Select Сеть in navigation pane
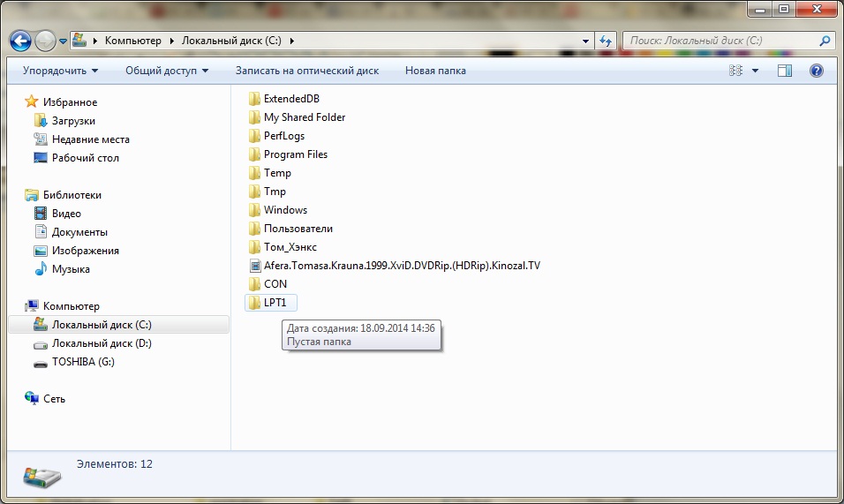The height and width of the screenshot is (504, 844). click(54, 399)
